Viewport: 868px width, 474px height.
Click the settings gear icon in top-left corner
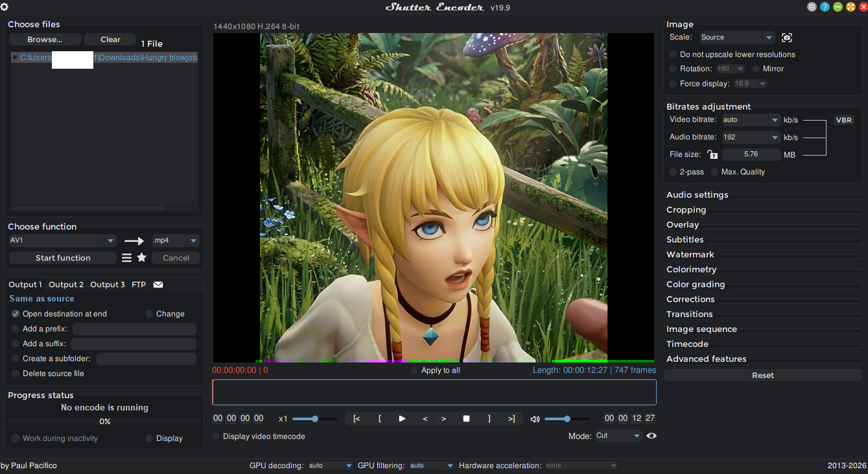coord(5,6)
